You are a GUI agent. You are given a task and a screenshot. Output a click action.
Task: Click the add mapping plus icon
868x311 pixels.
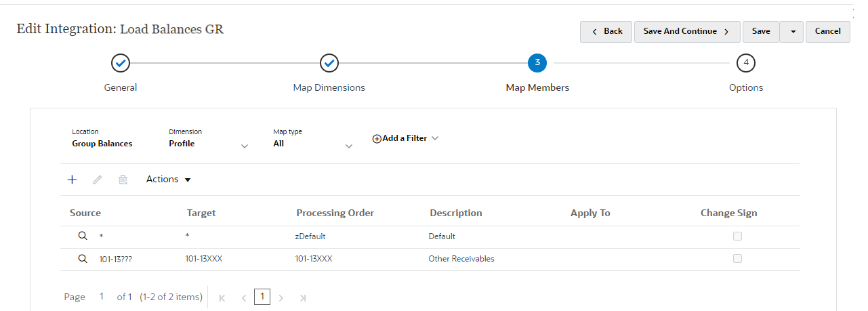[73, 180]
